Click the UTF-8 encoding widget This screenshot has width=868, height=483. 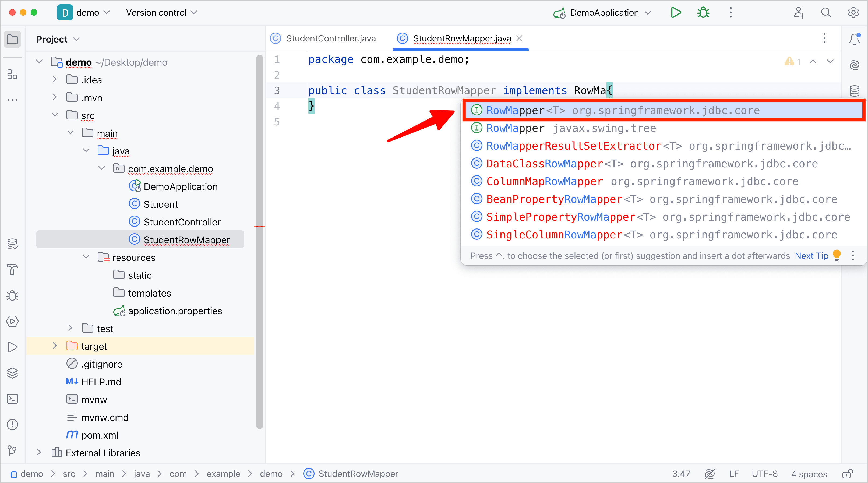(765, 474)
